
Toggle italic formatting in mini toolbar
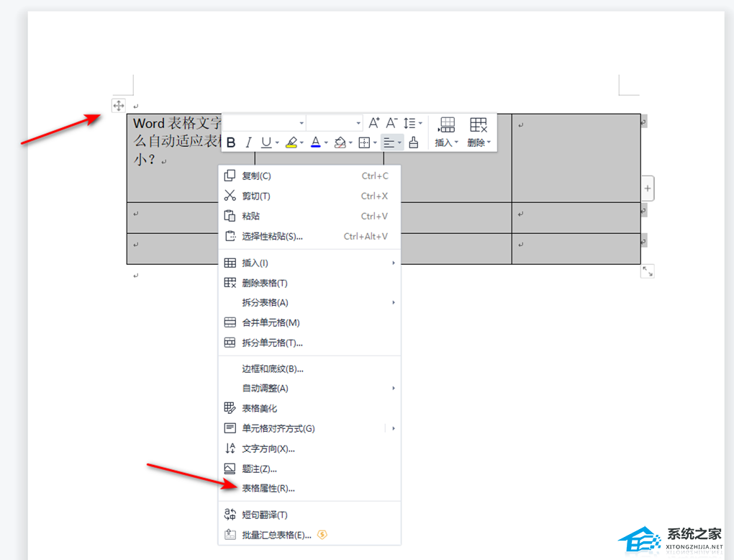click(249, 143)
